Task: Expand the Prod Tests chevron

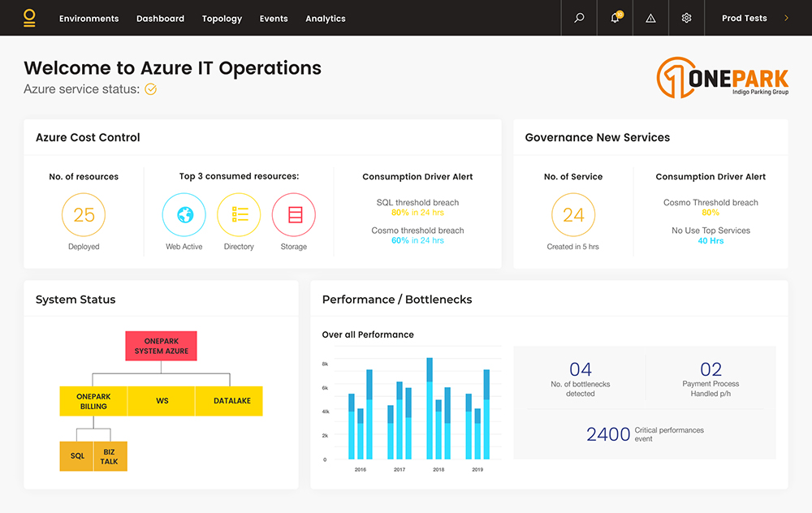Action: click(x=786, y=18)
